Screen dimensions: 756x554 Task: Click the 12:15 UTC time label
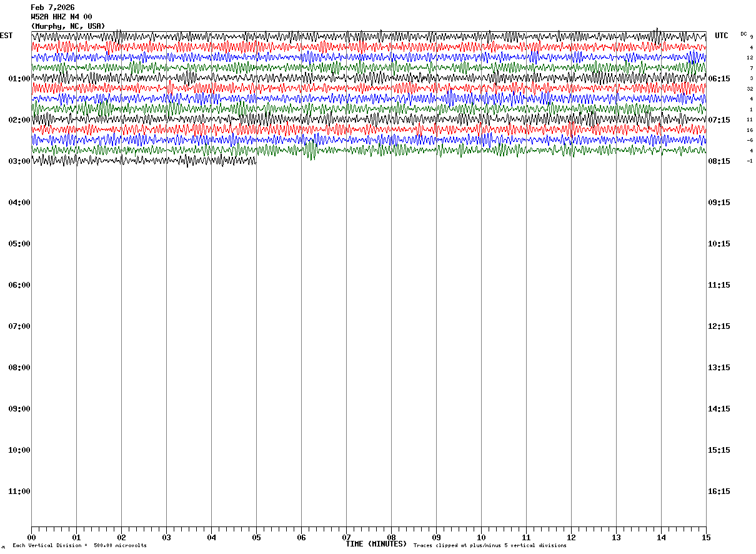[x=719, y=326]
